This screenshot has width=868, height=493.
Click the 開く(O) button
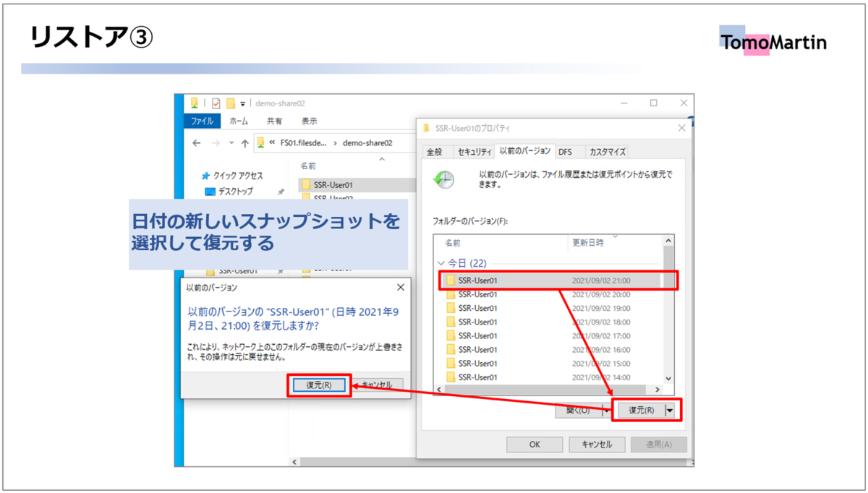tap(578, 411)
